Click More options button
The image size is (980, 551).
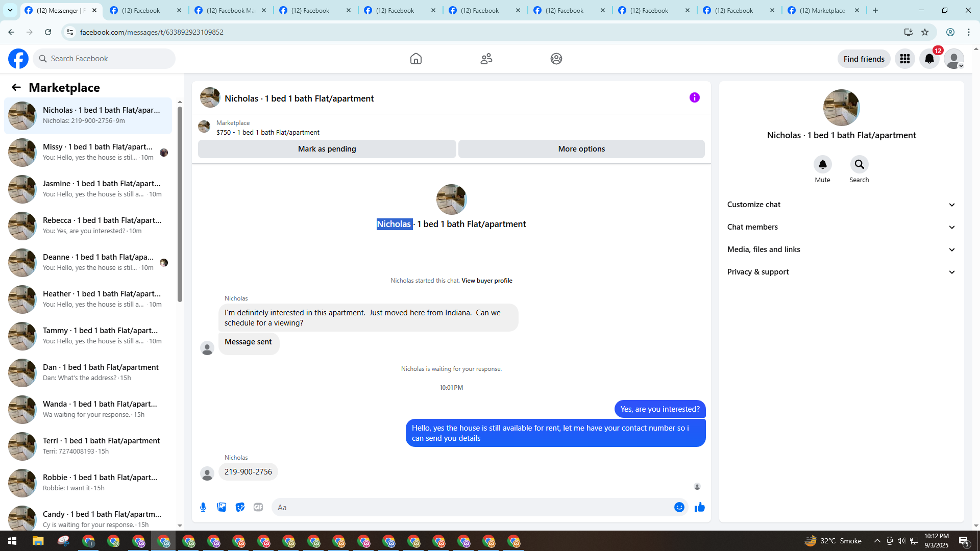(x=581, y=149)
